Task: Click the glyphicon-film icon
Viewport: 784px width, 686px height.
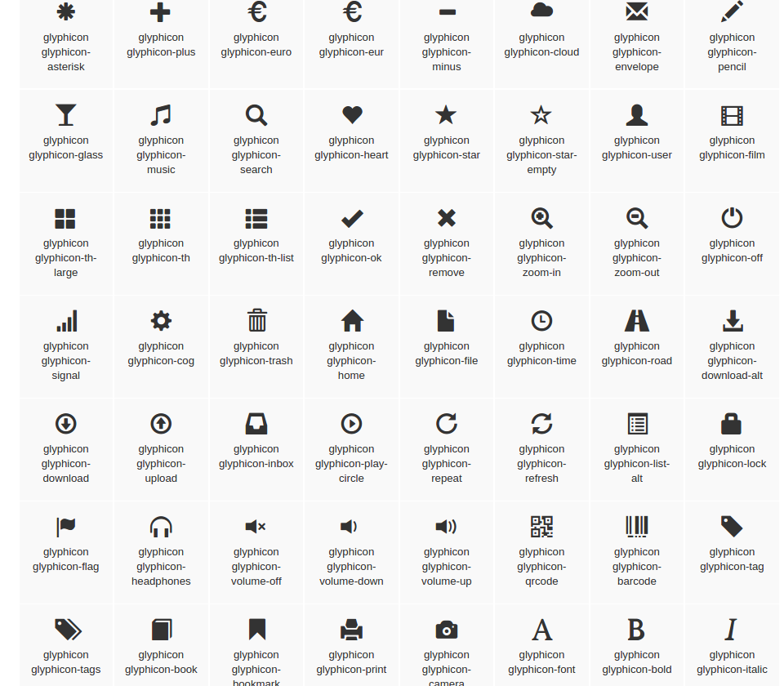Action: 732,115
